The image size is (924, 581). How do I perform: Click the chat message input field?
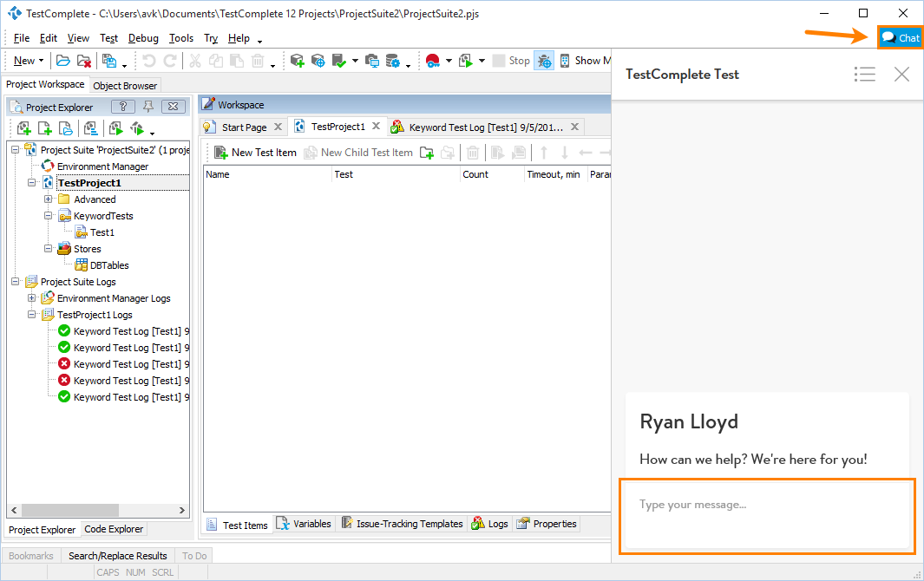[x=767, y=515]
